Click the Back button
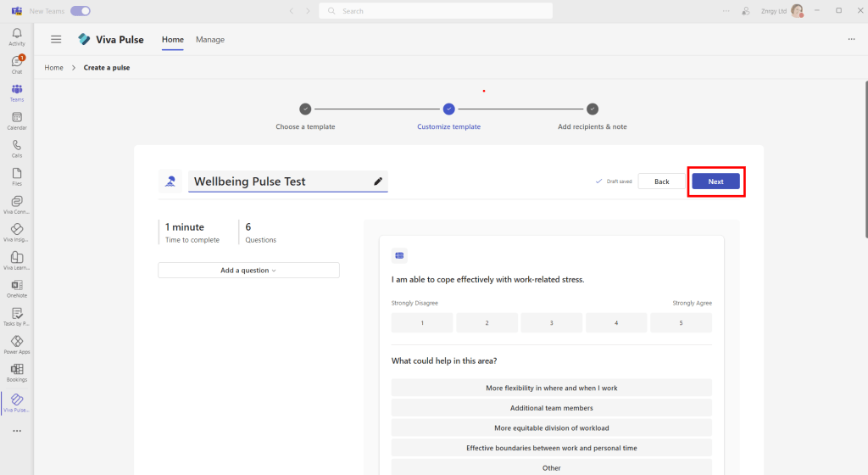Image resolution: width=868 pixels, height=475 pixels. pos(661,182)
